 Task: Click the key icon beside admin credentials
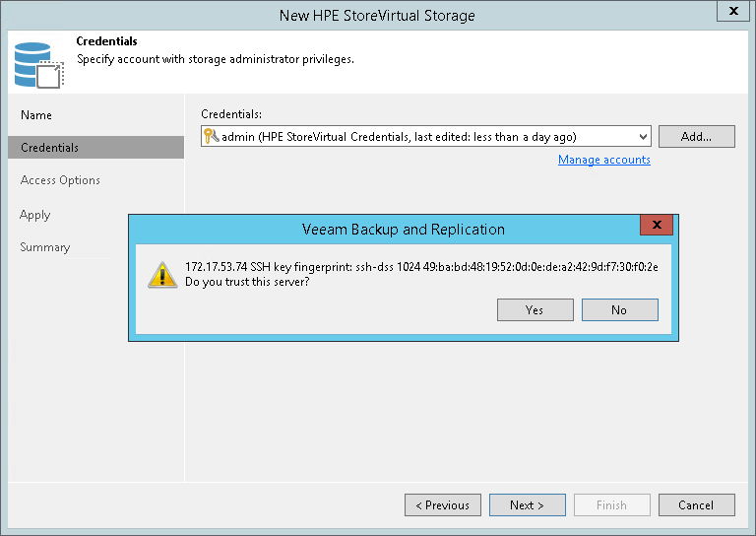click(x=211, y=137)
